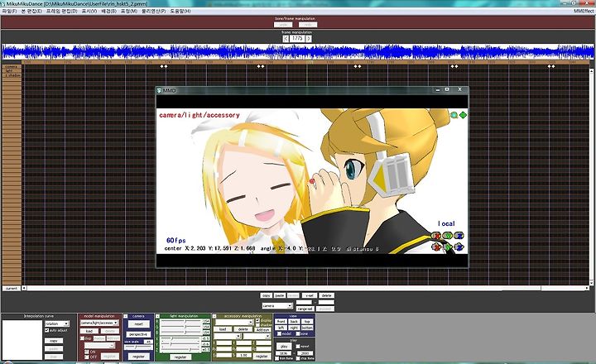
Task: Open the third menu in the menu bar
Action: point(61,11)
